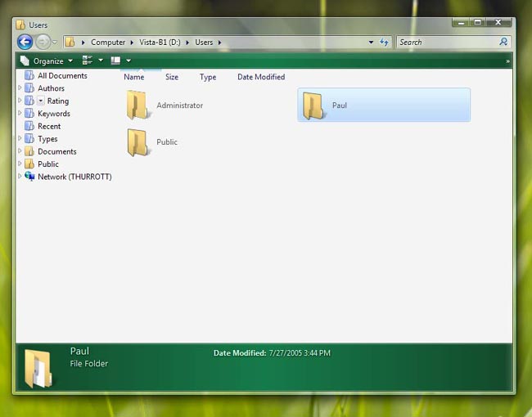Image resolution: width=532 pixels, height=417 pixels.
Task: Click the search magnifier icon
Action: click(503, 42)
